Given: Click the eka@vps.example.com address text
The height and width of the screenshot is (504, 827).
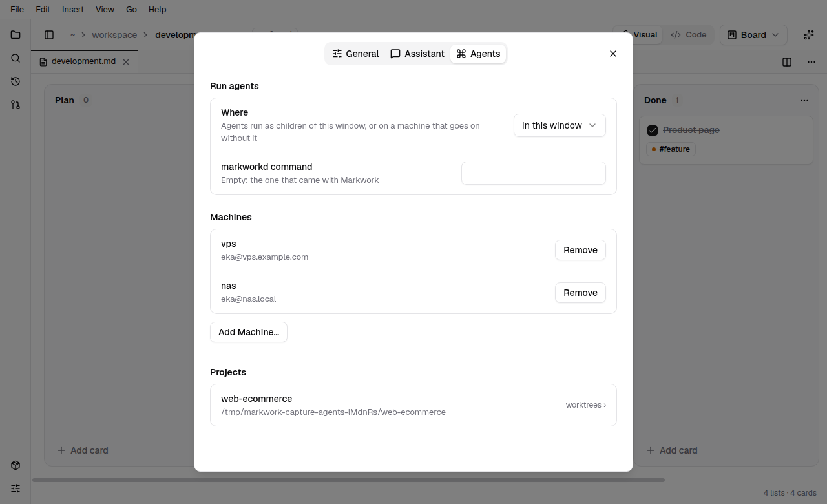Looking at the screenshot, I should [264, 257].
